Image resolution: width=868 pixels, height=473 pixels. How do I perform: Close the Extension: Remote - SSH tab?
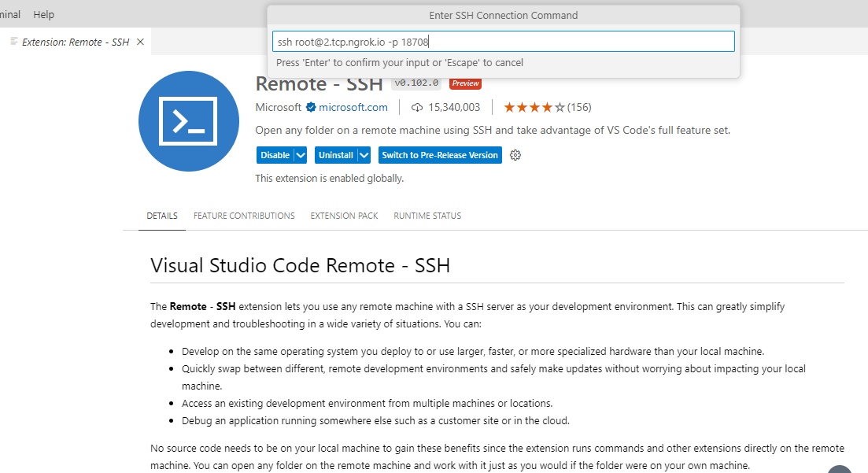[x=141, y=42]
